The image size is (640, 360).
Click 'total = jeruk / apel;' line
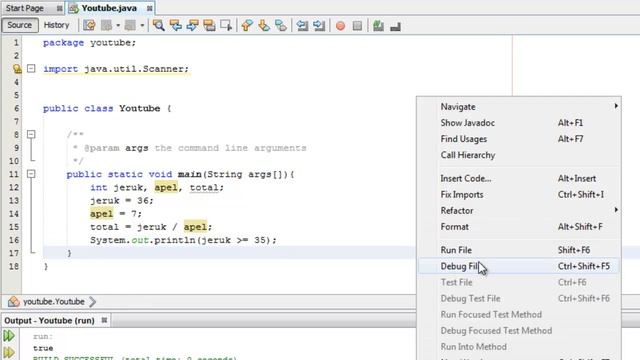click(151, 227)
